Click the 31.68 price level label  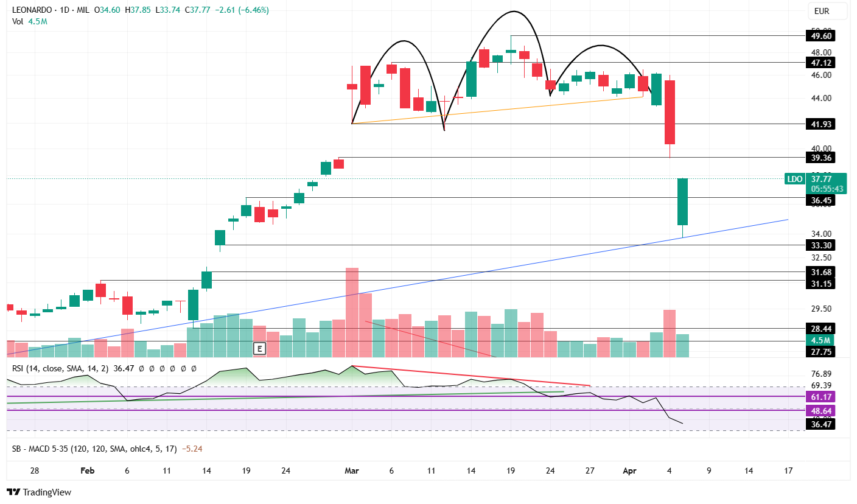(820, 272)
